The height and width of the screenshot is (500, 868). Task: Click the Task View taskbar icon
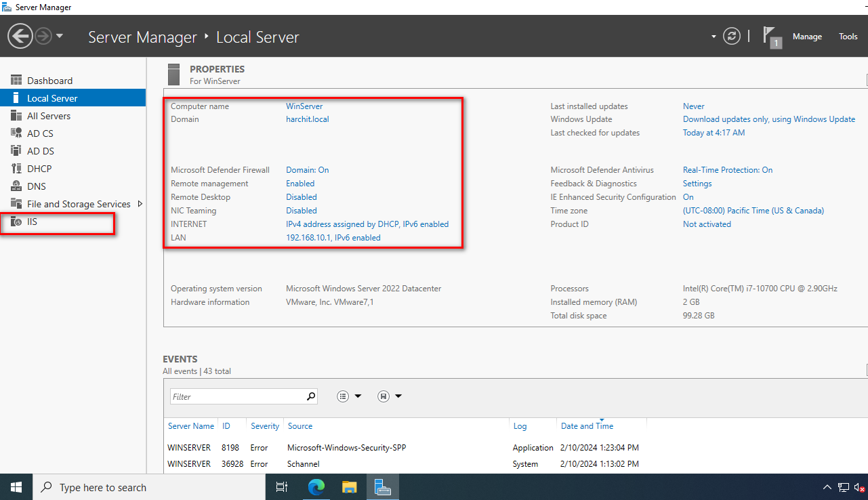pos(282,486)
